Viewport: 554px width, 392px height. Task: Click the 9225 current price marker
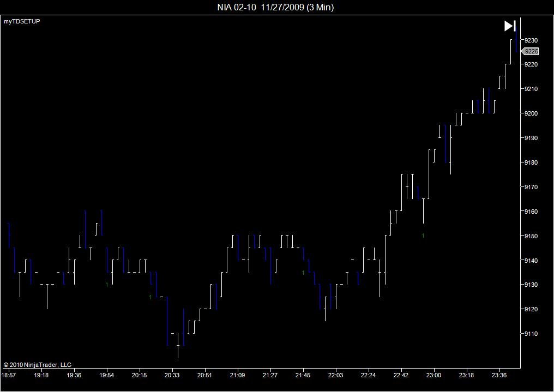(x=531, y=52)
